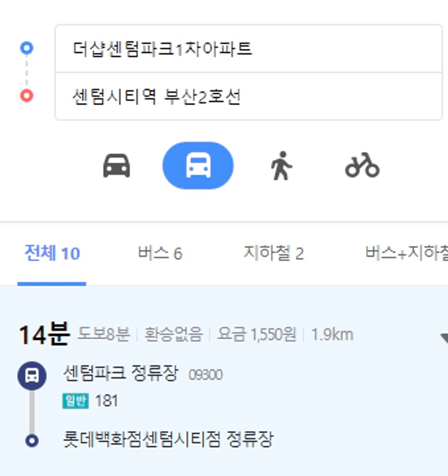Expand the 14분 route details arrow
Image resolution: width=448 pixels, height=476 pixels.
(x=444, y=338)
